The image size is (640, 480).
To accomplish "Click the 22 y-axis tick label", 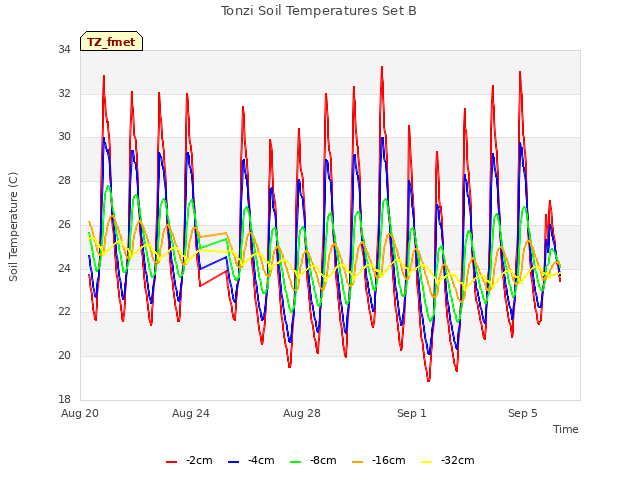I will [x=64, y=311].
